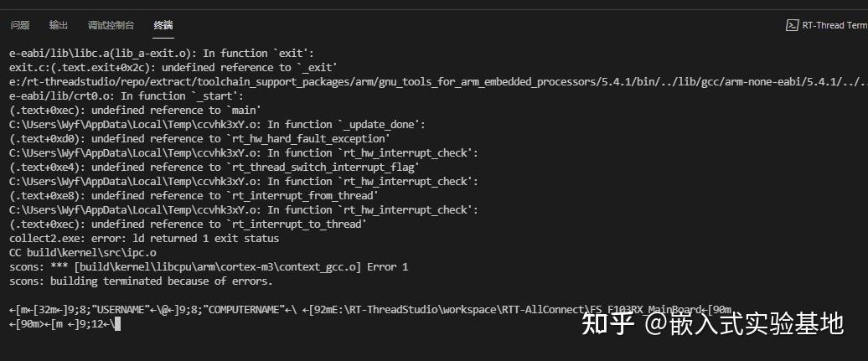This screenshot has height=361, width=868.
Task: Select the 调试控制台 debug console tab
Action: click(111, 25)
